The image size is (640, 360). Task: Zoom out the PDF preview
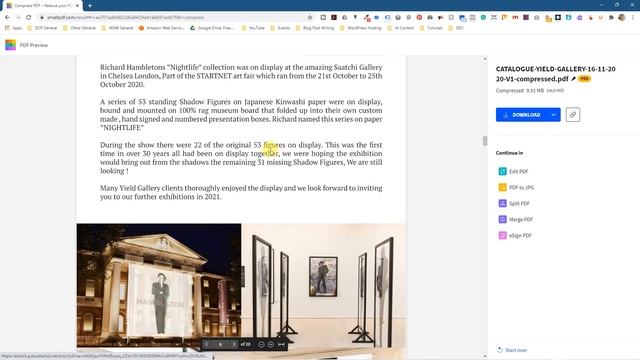(261, 344)
